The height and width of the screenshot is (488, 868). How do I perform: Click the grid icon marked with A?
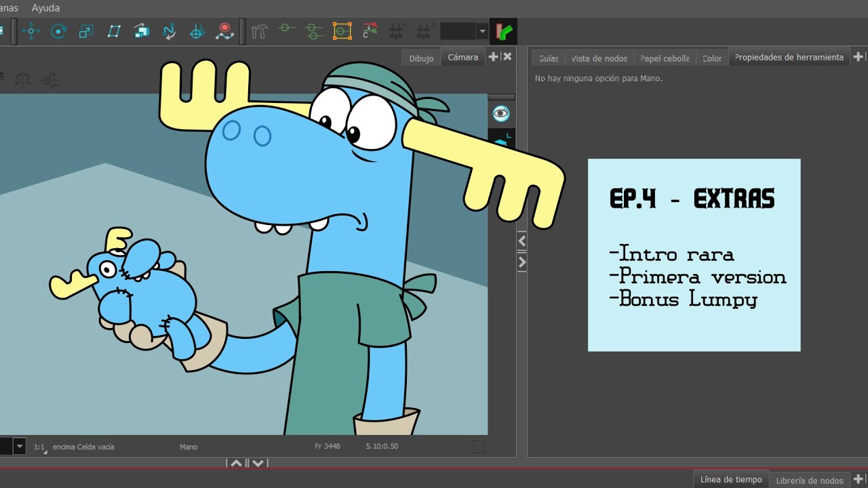click(x=425, y=31)
